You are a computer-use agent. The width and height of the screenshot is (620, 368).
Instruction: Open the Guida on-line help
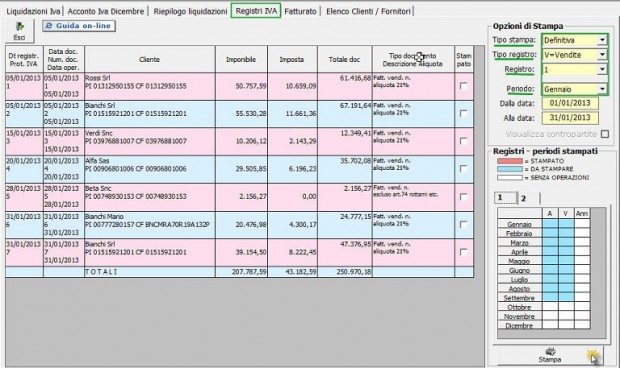pos(79,26)
